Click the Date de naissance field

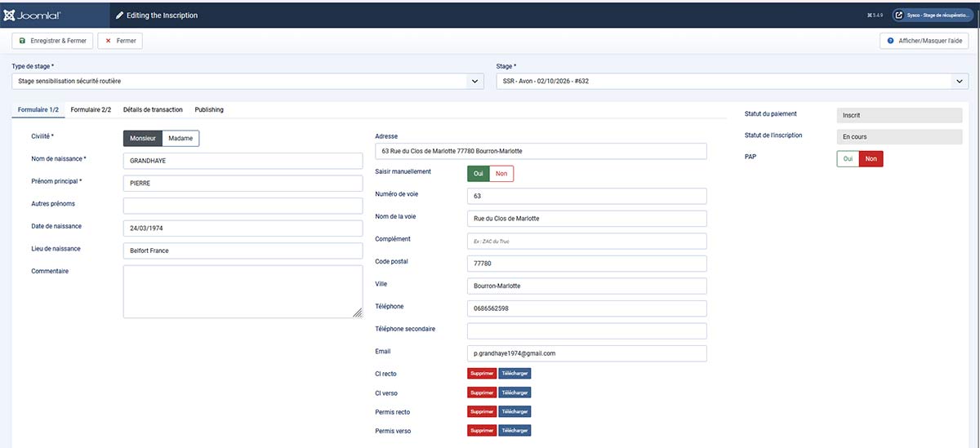pos(243,228)
